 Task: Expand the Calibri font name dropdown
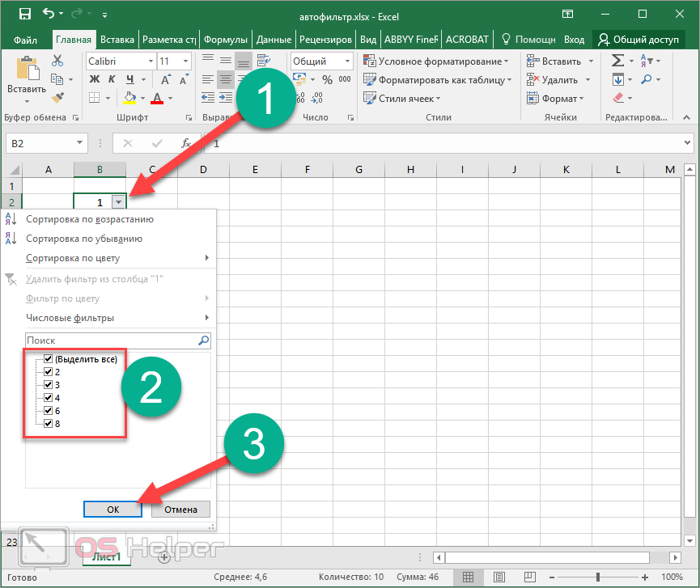[151, 61]
